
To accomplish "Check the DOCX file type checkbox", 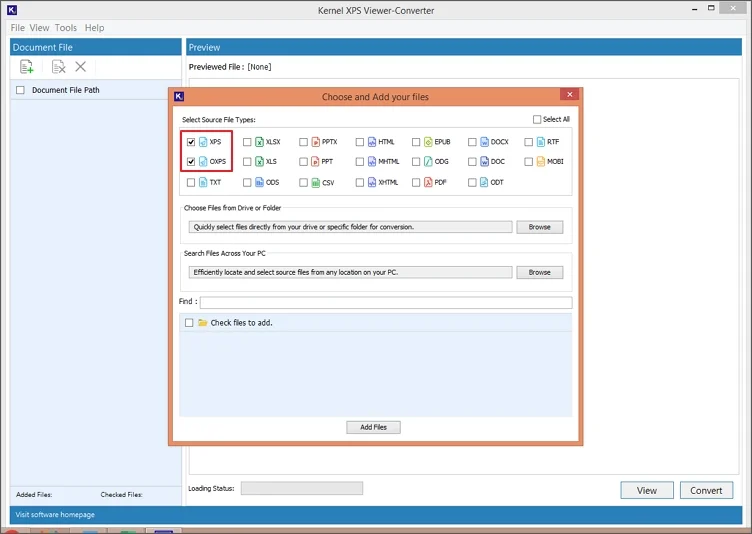I will (x=472, y=142).
